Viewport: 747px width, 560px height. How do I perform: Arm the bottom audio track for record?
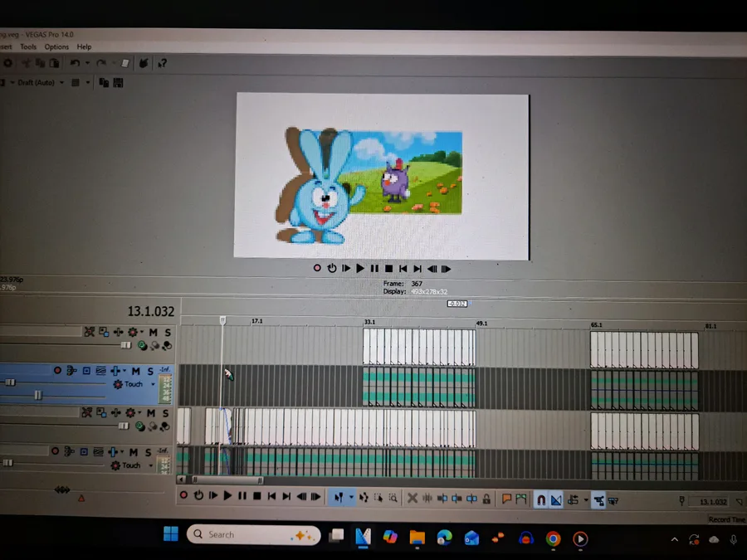pyautogui.click(x=56, y=450)
